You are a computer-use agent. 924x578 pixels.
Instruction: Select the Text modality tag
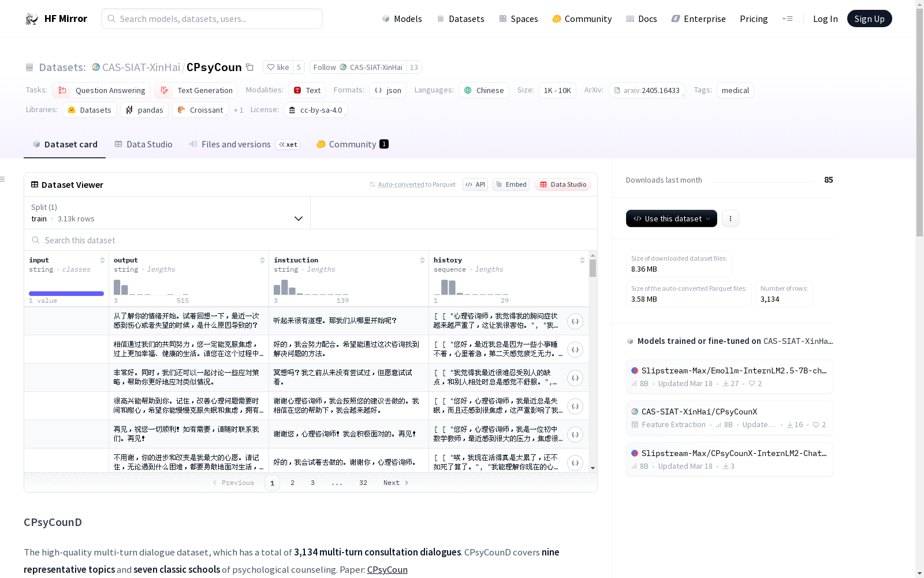pos(307,90)
